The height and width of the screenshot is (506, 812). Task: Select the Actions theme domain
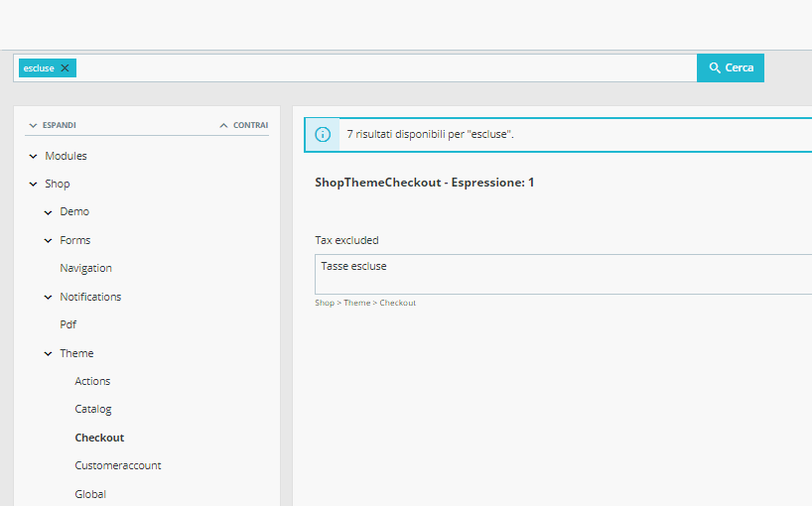(92, 381)
